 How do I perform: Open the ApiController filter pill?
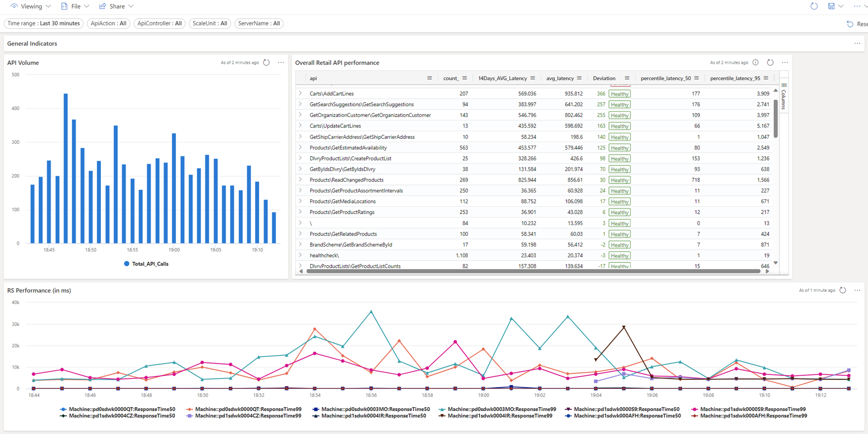pyautogui.click(x=160, y=23)
